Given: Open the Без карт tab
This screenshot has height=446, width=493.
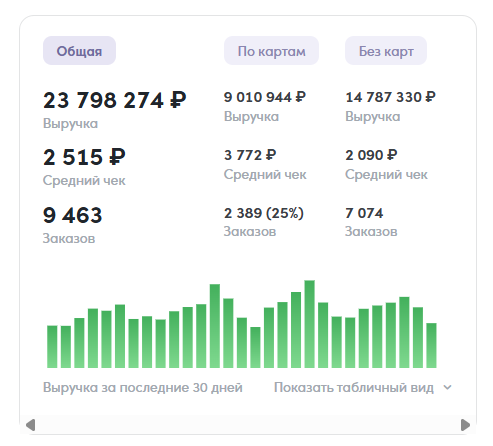Looking at the screenshot, I should [386, 51].
